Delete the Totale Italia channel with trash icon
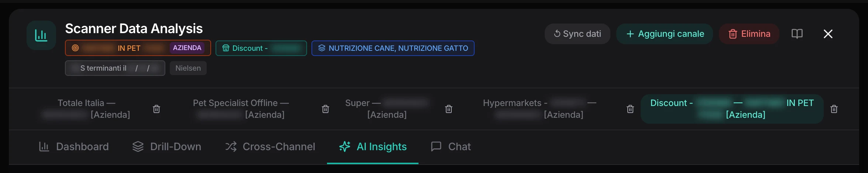This screenshot has width=868, height=173. 156,109
